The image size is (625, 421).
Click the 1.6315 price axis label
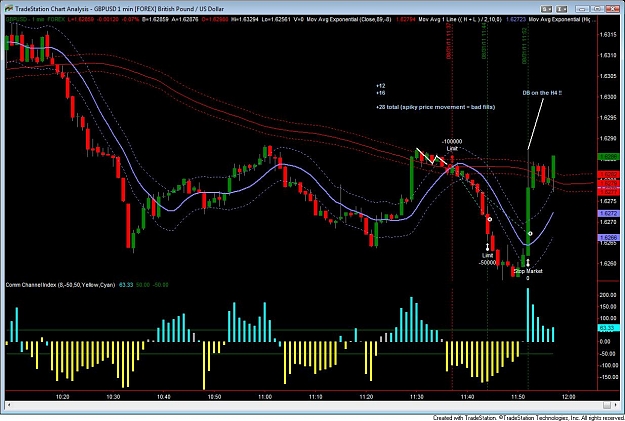click(x=607, y=35)
